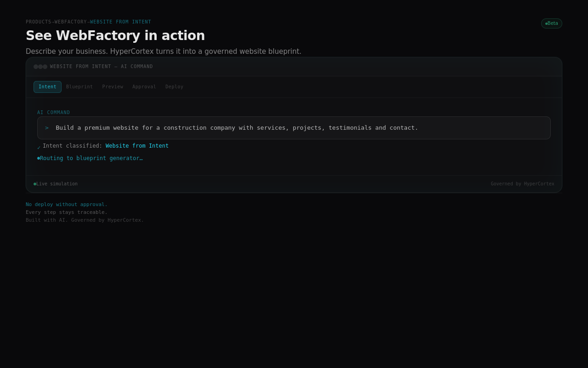Click the Website from Intent classification text

pyautogui.click(x=137, y=146)
